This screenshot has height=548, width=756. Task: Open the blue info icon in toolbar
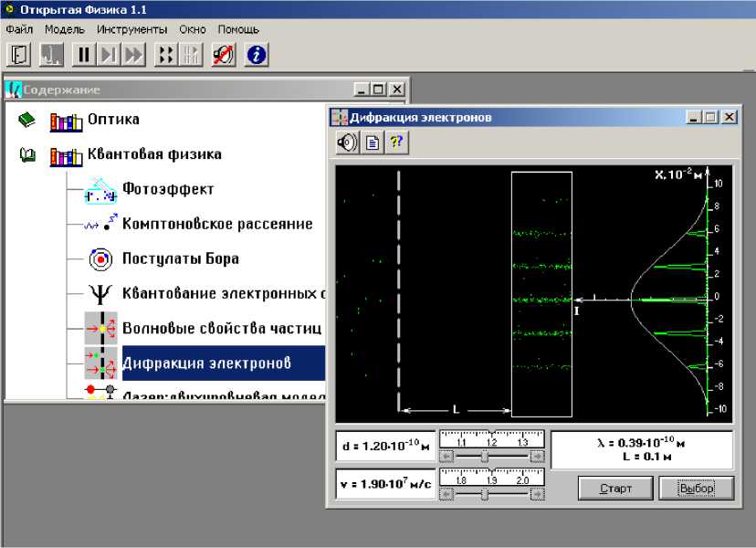tap(257, 55)
